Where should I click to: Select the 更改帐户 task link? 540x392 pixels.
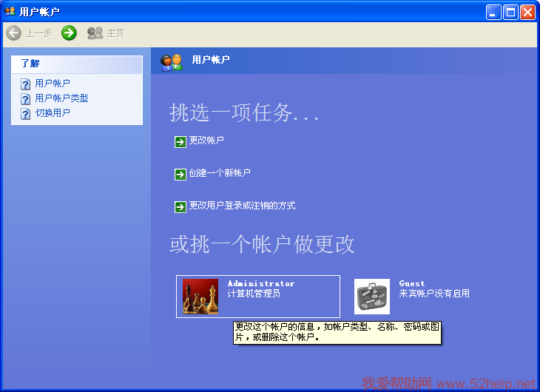(x=206, y=141)
